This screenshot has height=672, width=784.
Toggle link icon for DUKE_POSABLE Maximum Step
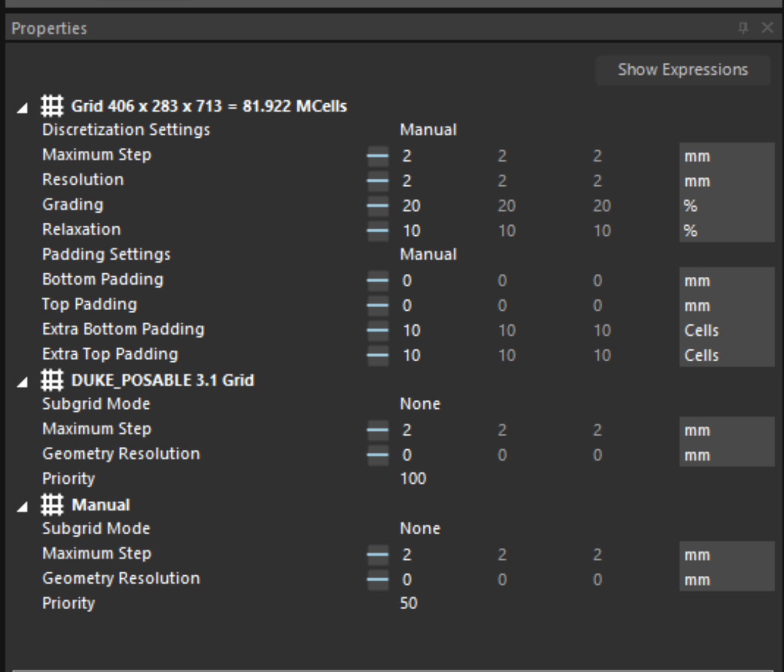[x=378, y=430]
